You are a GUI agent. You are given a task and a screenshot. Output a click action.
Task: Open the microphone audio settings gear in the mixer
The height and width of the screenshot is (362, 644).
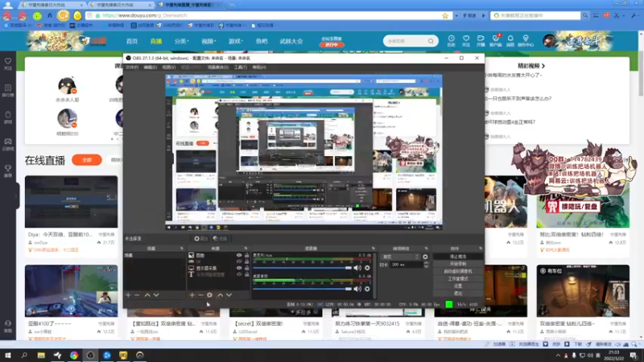click(367, 268)
